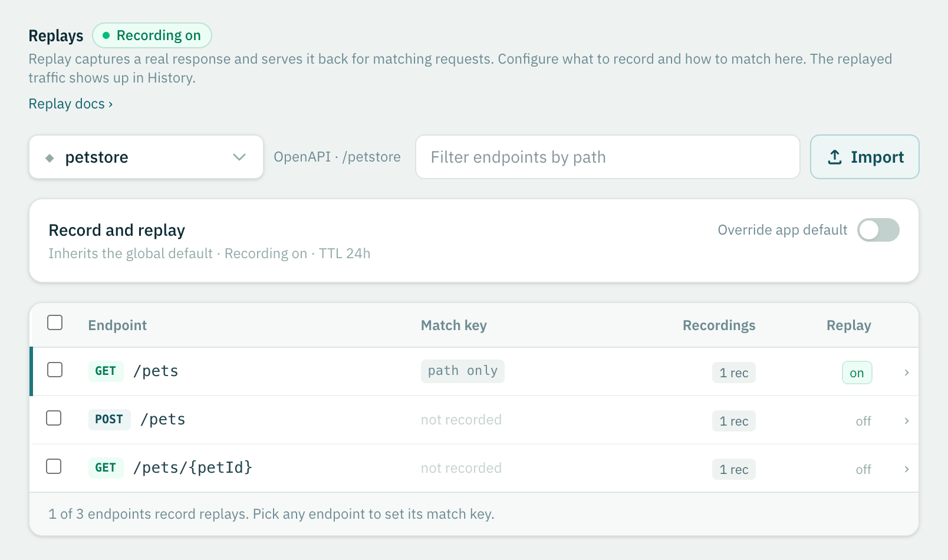Click the Match key column header

tap(454, 325)
